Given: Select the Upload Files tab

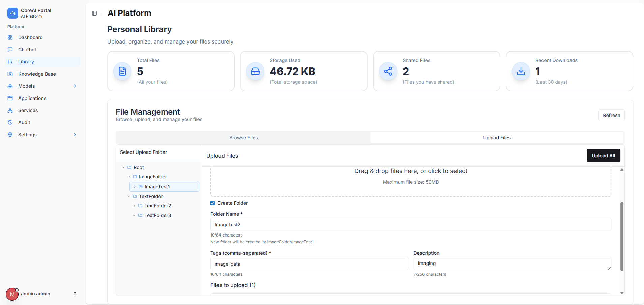Looking at the screenshot, I should click(x=497, y=138).
